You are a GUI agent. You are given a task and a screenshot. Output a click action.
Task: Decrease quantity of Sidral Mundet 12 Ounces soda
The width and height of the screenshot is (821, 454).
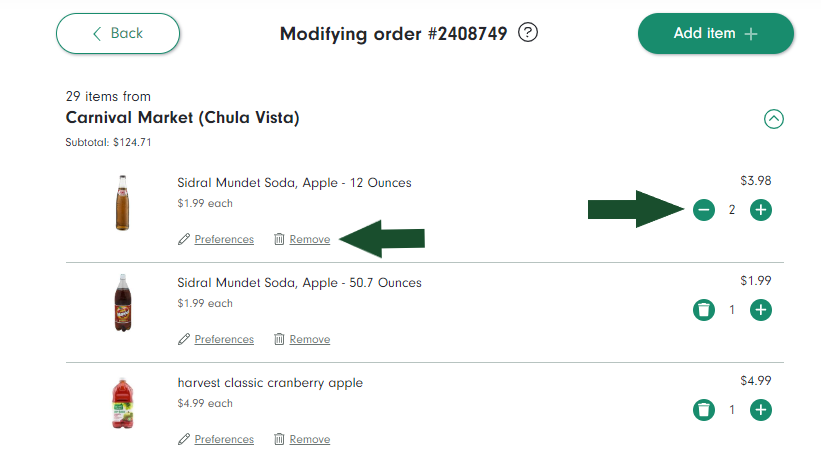click(704, 210)
